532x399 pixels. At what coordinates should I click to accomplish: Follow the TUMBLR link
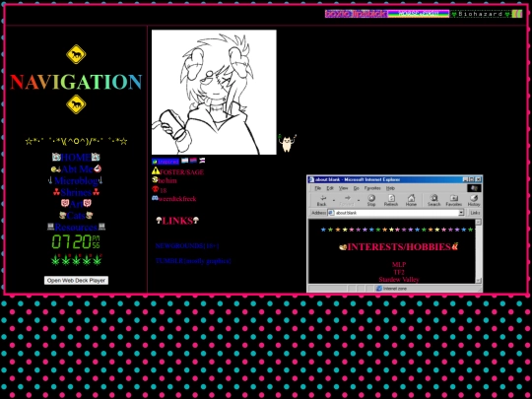193,261
